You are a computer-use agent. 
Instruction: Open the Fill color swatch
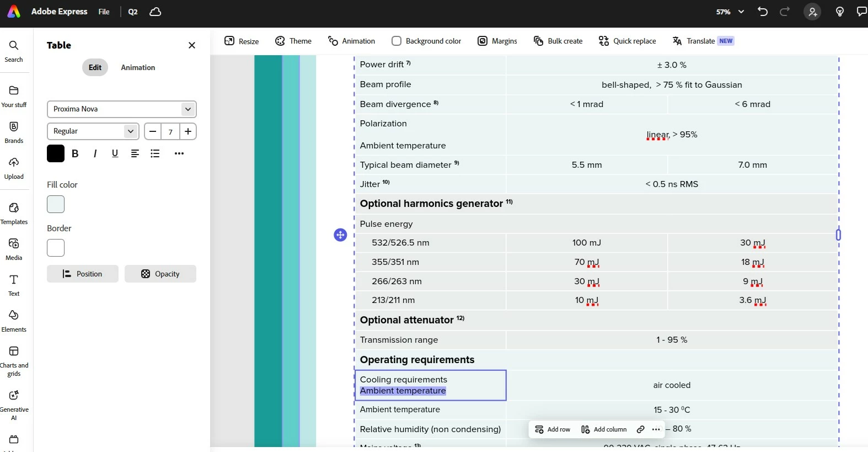point(56,204)
